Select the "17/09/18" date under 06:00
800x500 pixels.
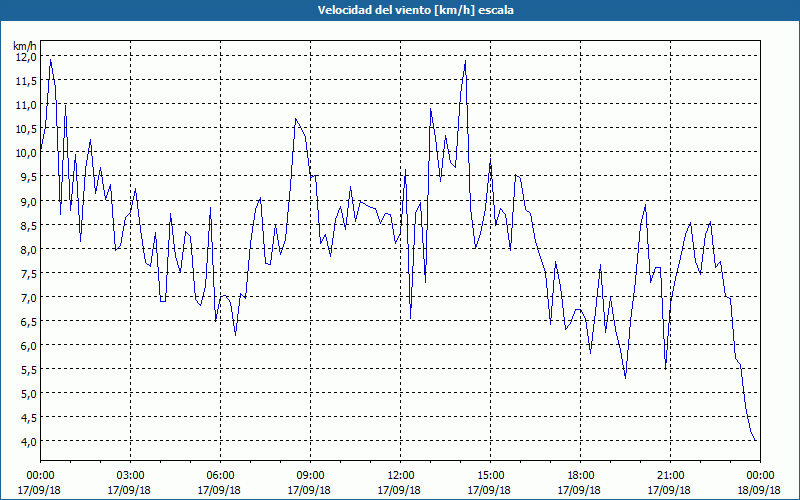pyautogui.click(x=220, y=490)
